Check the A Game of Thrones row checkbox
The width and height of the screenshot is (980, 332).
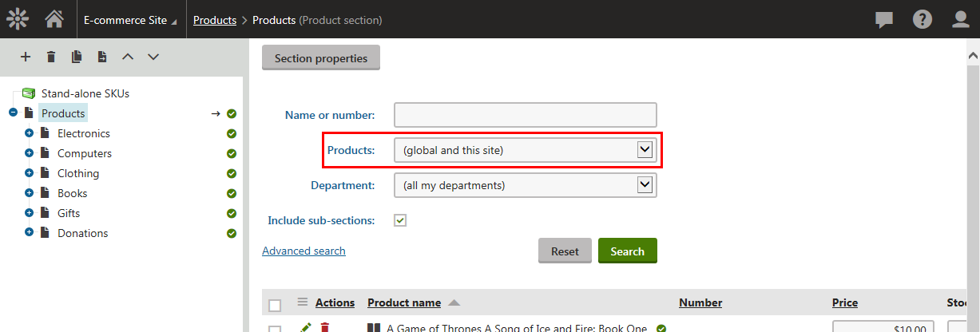pyautogui.click(x=275, y=329)
